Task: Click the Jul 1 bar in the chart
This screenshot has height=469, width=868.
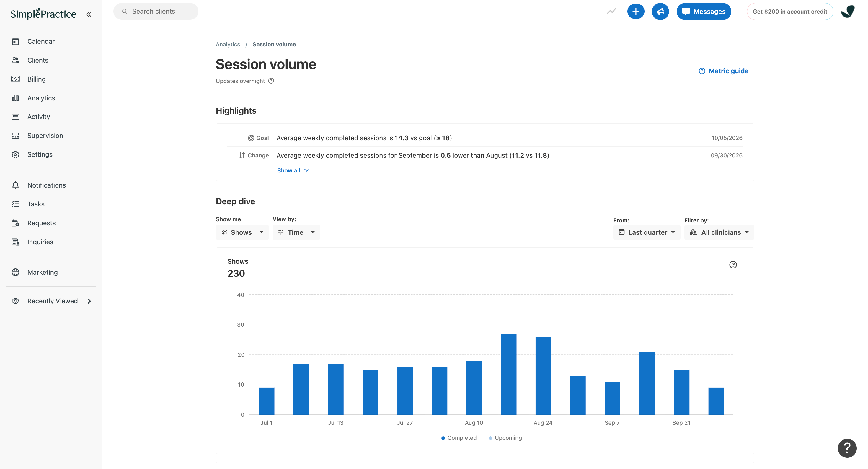Action: (x=266, y=401)
